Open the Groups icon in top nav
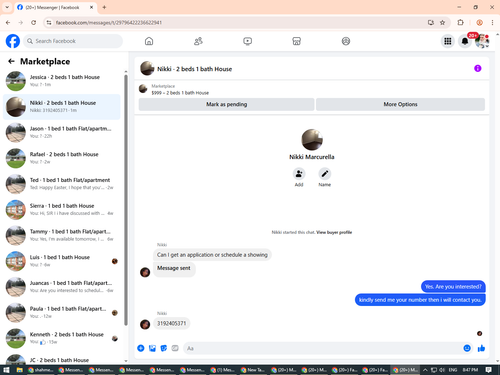Screen dimensions: 500x375 pyautogui.click(x=346, y=41)
